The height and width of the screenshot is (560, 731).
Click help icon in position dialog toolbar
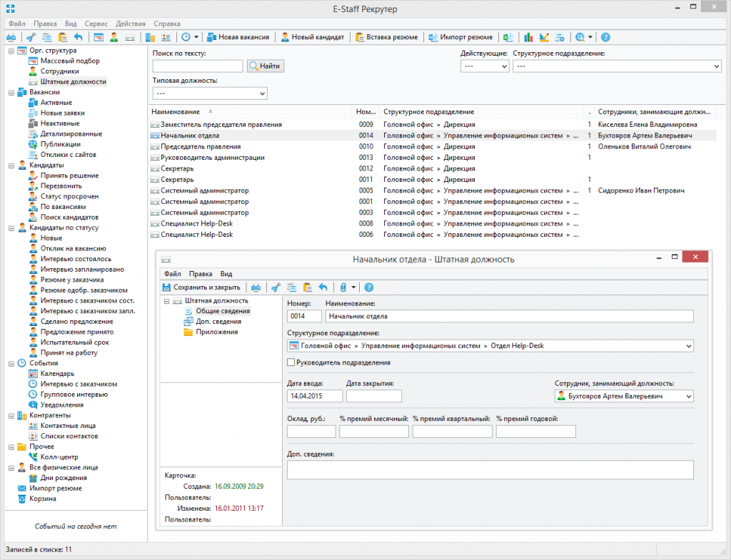pyautogui.click(x=369, y=287)
